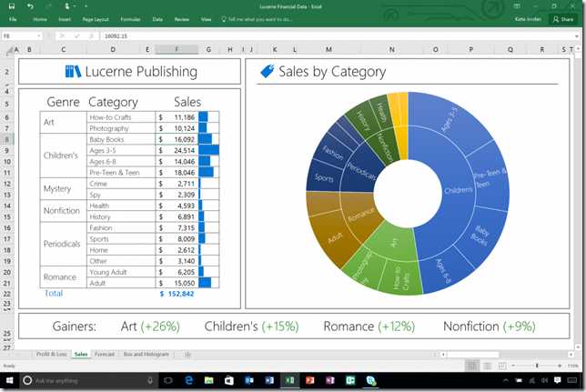Viewport: 586px width, 392px height.
Task: Select the Sales sheet tab
Action: tap(81, 354)
